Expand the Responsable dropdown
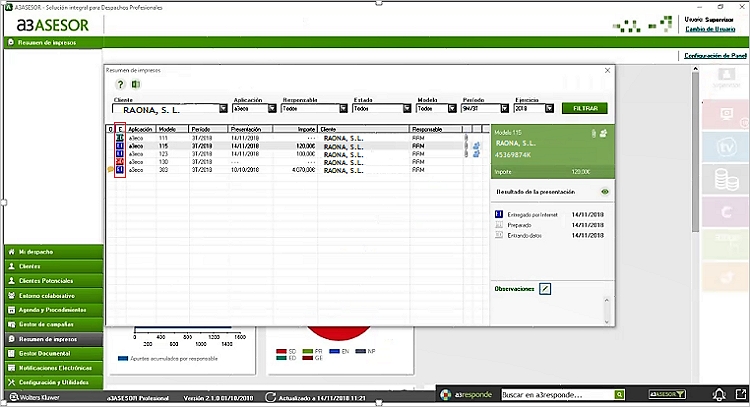Image resolution: width=750 pixels, height=407 pixels. click(x=343, y=109)
